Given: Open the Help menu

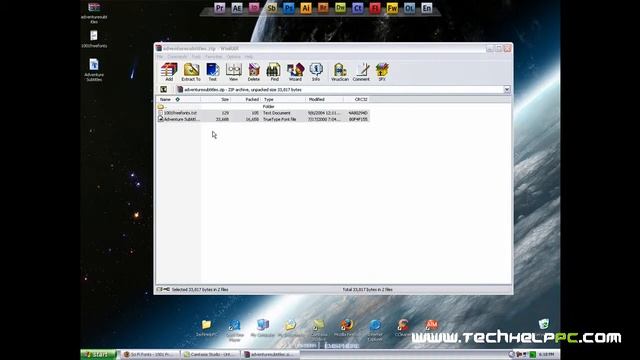Looking at the screenshot, I should (x=249, y=57).
